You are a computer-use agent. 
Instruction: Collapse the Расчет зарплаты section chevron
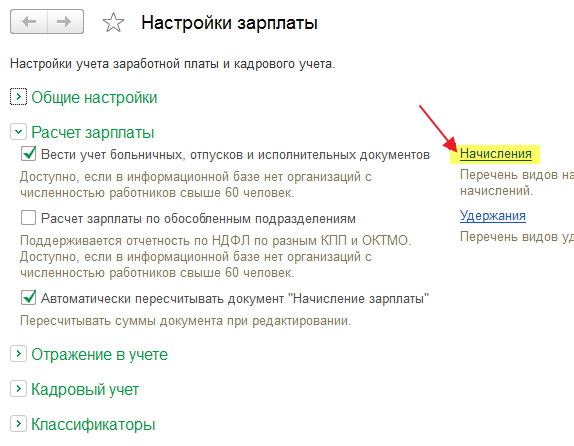tap(18, 131)
